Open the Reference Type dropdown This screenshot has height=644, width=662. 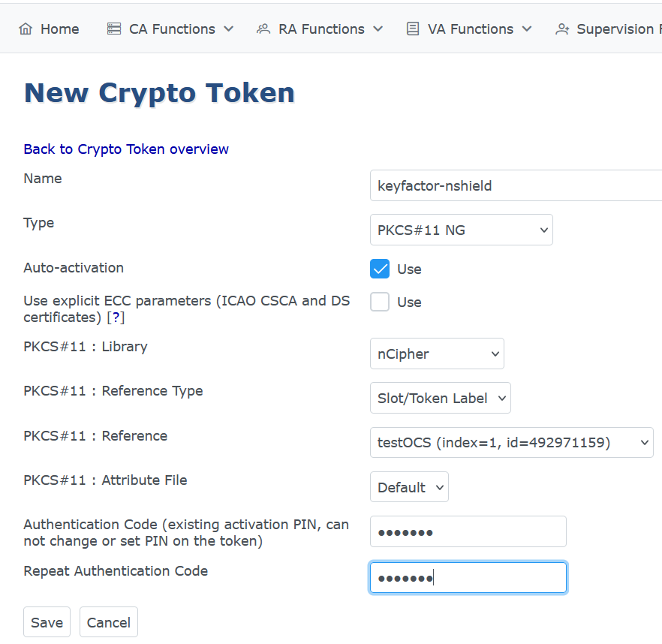click(440, 398)
